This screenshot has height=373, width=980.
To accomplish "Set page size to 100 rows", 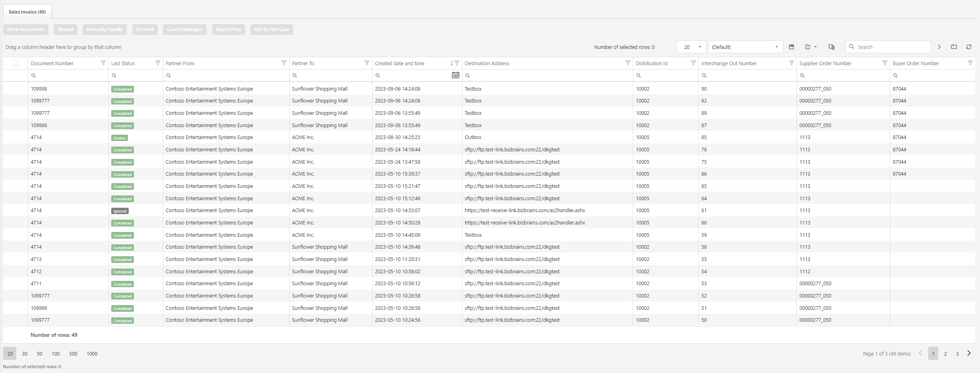I will [56, 354].
